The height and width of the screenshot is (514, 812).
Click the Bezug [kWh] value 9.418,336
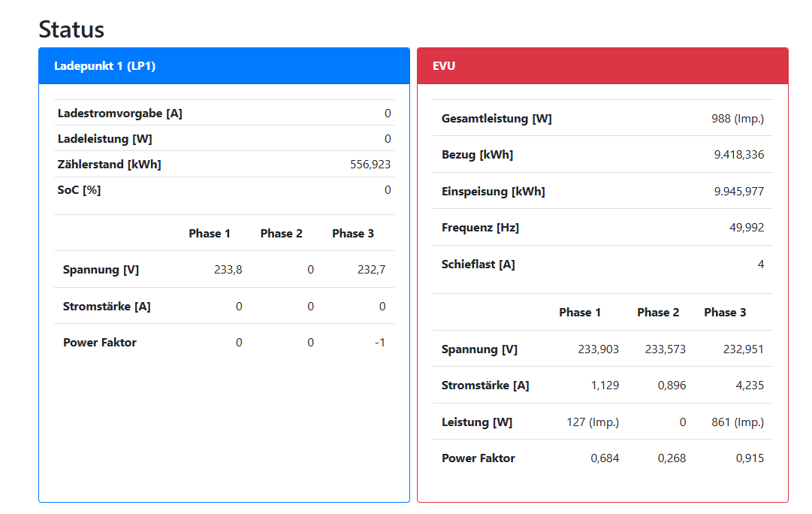(739, 154)
